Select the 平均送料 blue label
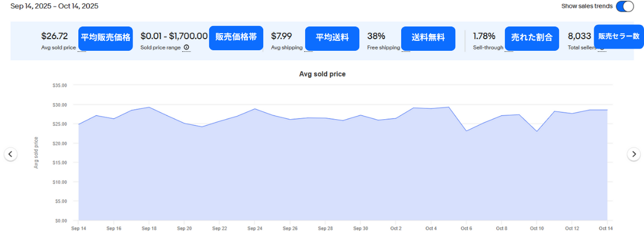Screen dimensions: 644x244 coord(332,38)
